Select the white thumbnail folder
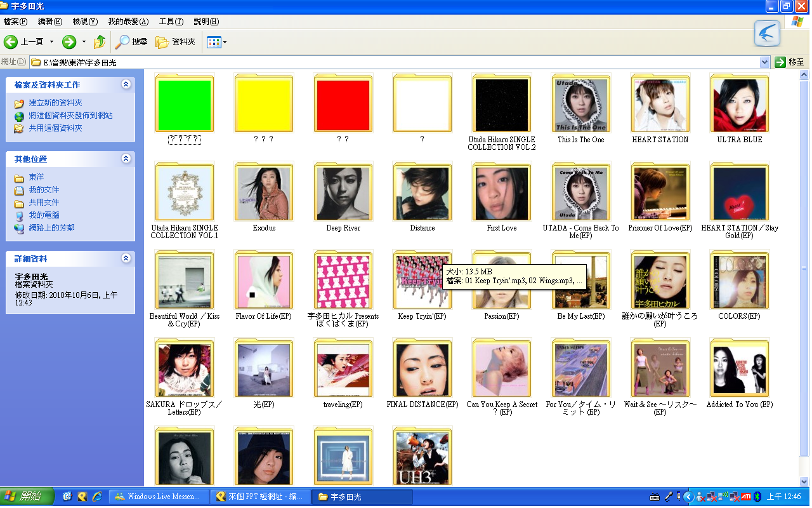The image size is (812, 508). point(422,105)
